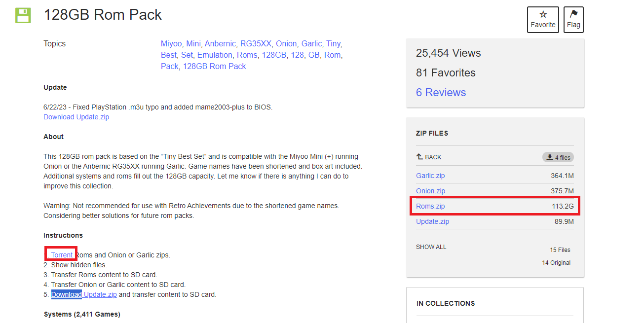Screen dimensions: 644x323
Task: Click the About heading
Action: tap(53, 137)
